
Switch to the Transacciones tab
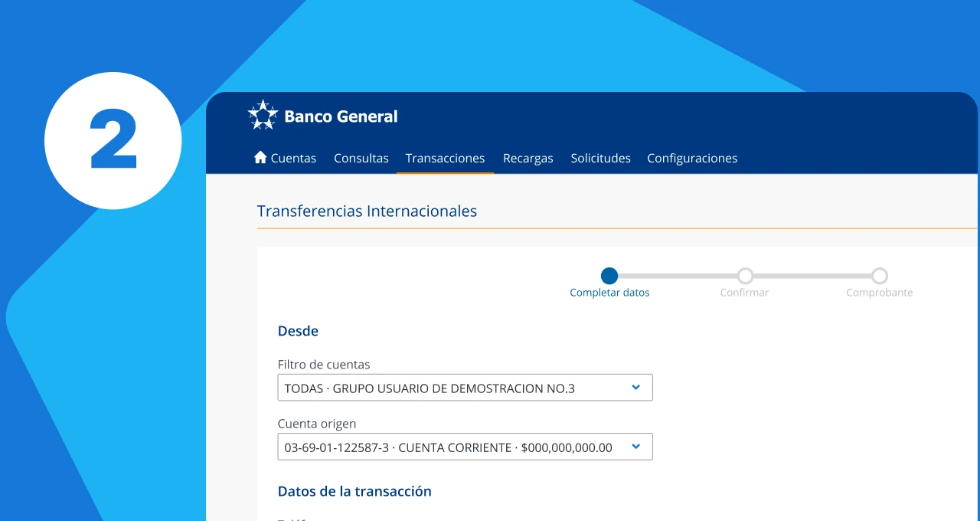pyautogui.click(x=445, y=158)
